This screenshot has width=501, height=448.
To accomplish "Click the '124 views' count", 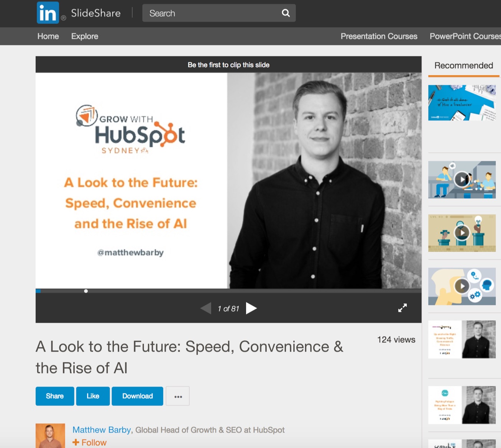I will (x=396, y=340).
